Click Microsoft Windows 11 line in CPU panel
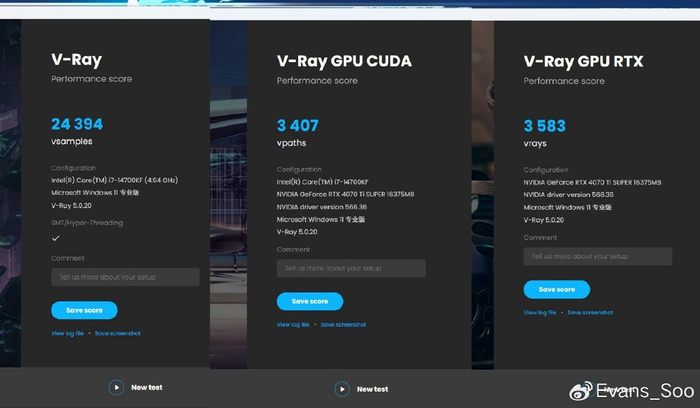 pyautogui.click(x=96, y=193)
